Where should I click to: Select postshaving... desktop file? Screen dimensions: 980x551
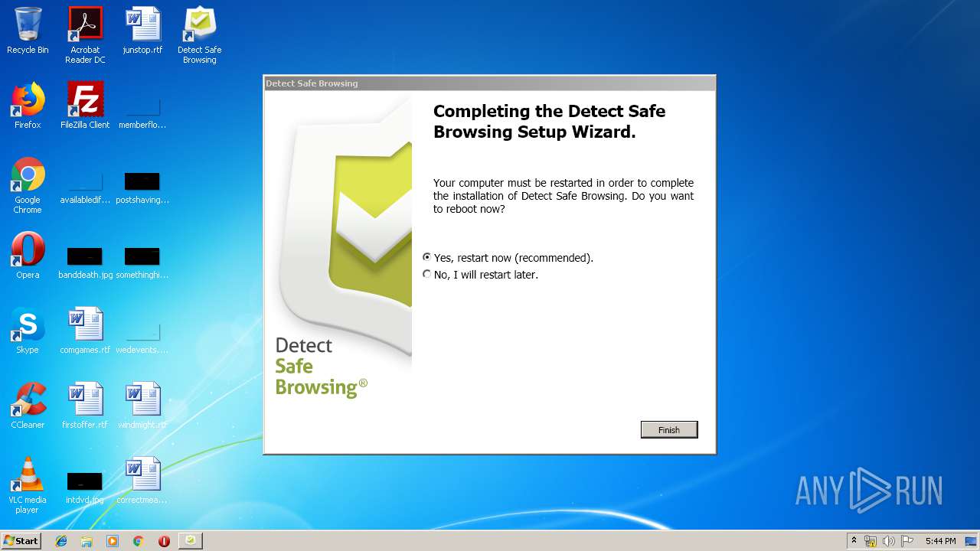click(x=142, y=188)
